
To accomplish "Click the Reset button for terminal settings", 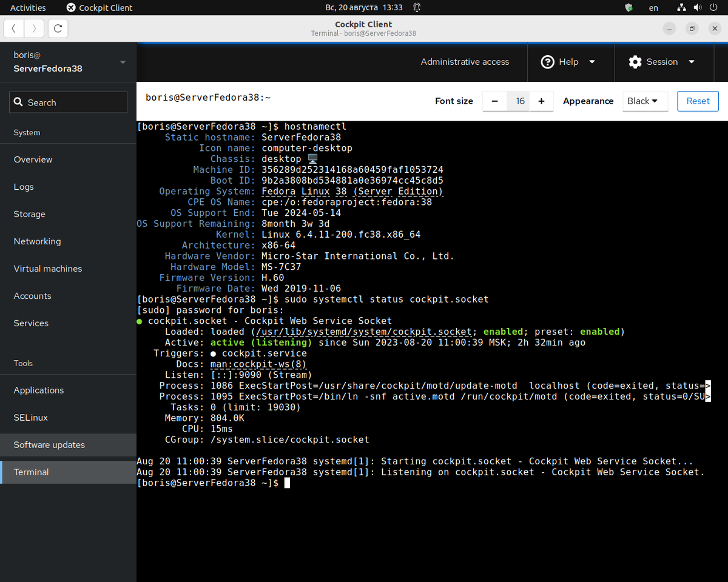I will [698, 101].
